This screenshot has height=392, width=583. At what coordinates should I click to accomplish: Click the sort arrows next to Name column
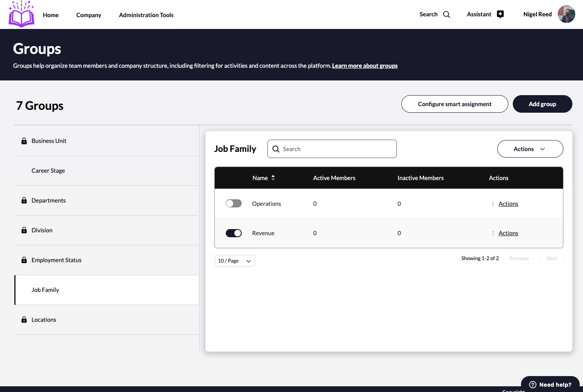click(x=273, y=178)
